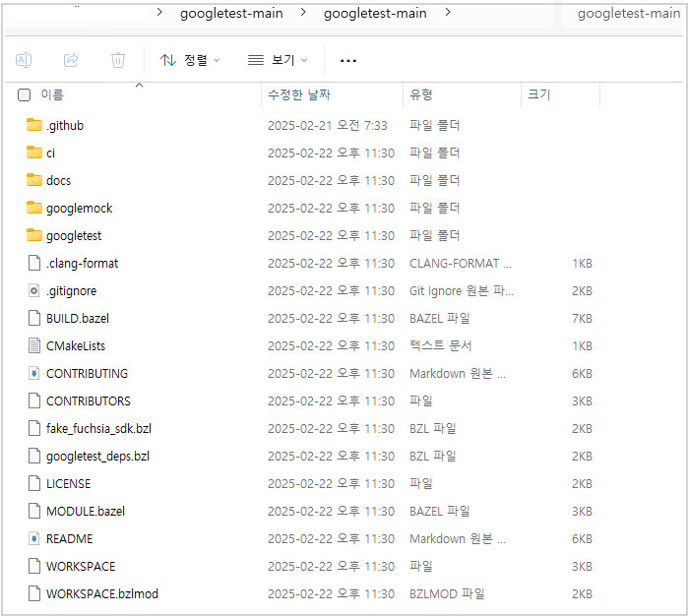Select the googletest folder icon
688x616 pixels.
[x=34, y=235]
